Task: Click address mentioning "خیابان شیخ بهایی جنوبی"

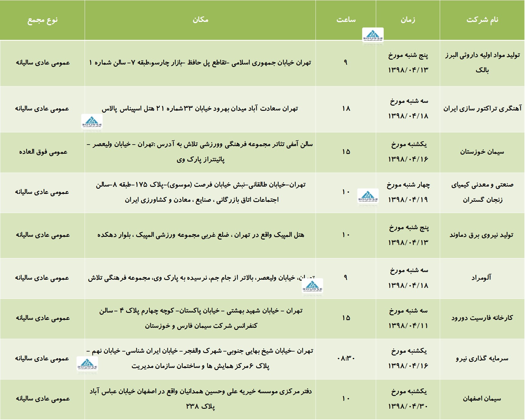Action: click(x=200, y=359)
